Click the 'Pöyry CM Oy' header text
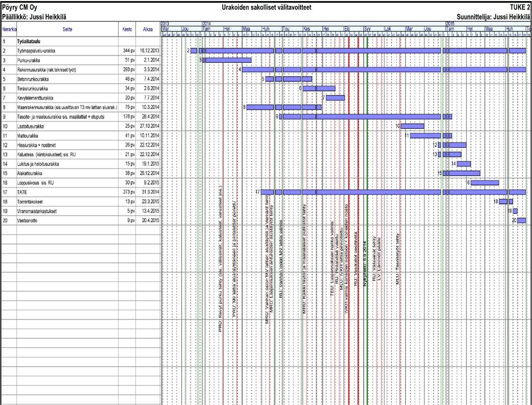 [x=20, y=7]
